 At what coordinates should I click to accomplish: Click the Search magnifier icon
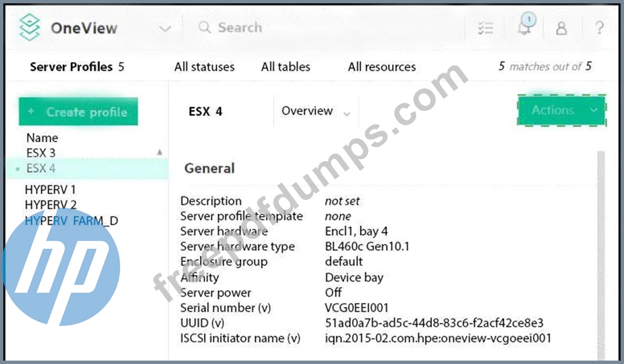coord(205,27)
